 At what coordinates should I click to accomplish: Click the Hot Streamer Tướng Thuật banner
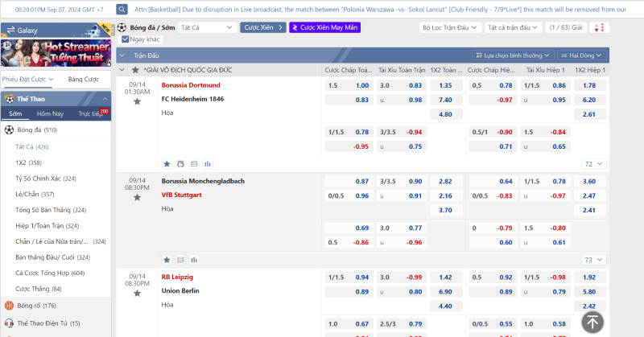(x=56, y=53)
